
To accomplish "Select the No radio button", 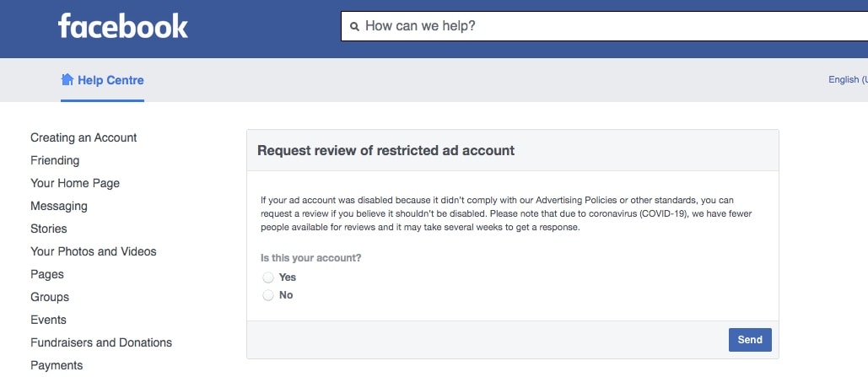I will coord(268,295).
